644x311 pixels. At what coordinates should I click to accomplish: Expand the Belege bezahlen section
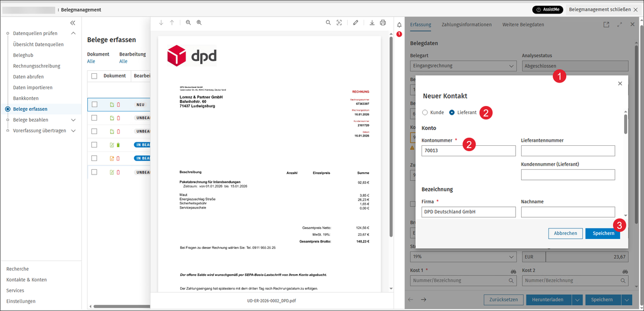tap(73, 120)
